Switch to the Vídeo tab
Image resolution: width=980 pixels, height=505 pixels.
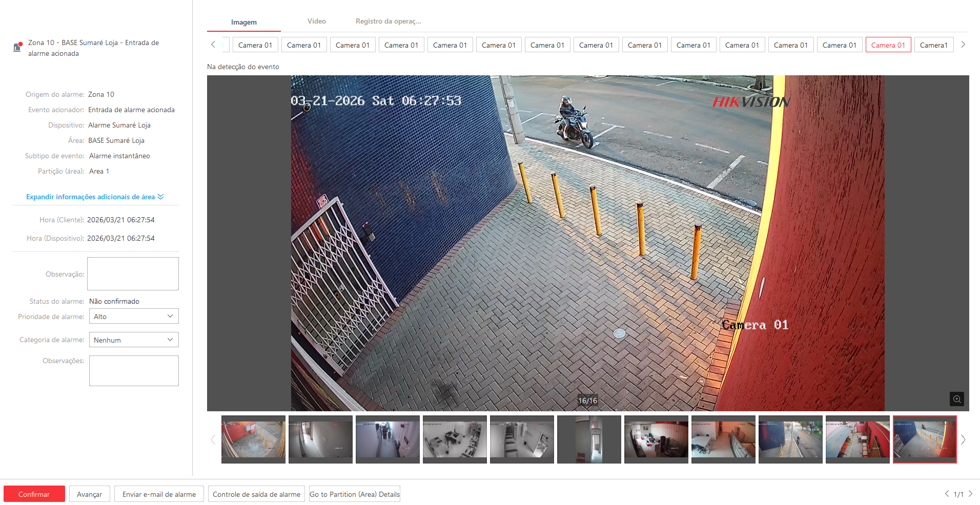pyautogui.click(x=316, y=22)
